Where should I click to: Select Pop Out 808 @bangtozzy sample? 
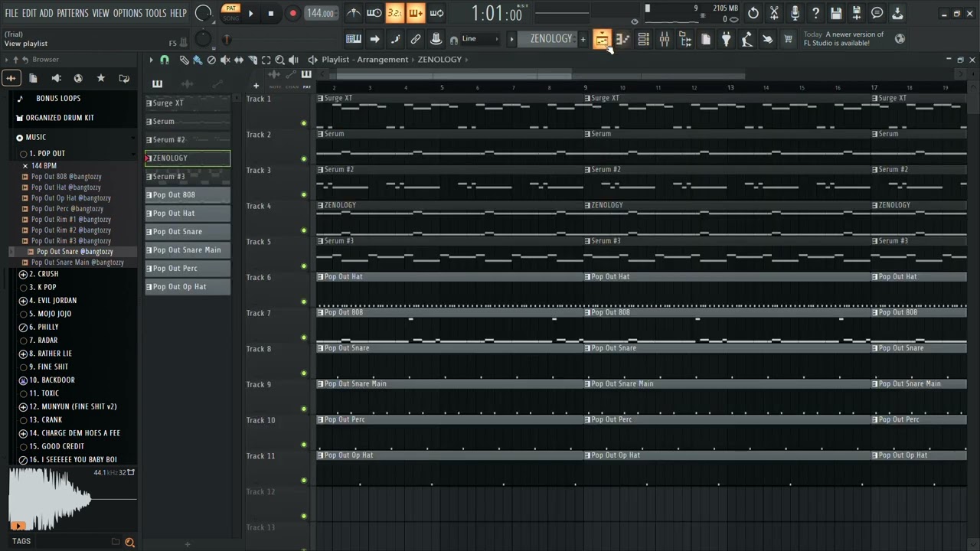(x=66, y=177)
